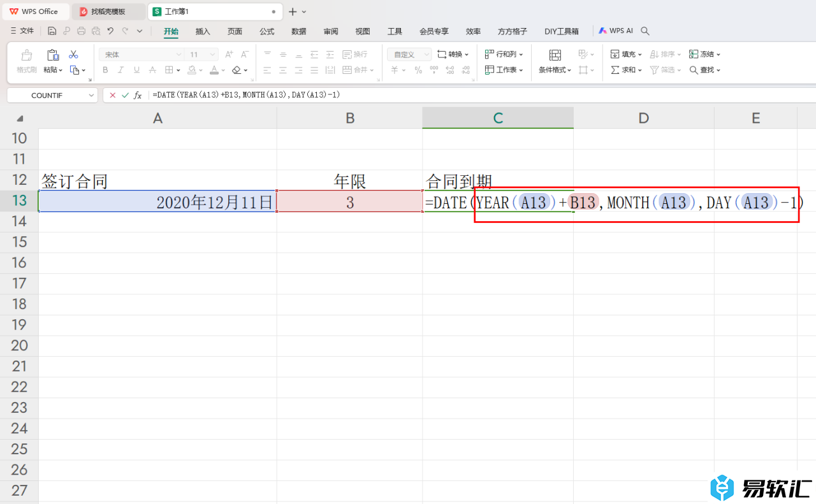Switch to the 视图 (View) tab
This screenshot has width=816, height=504.
363,31
